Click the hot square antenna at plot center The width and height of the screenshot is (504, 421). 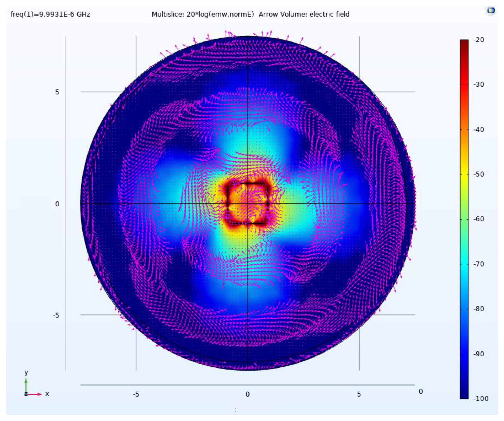tap(248, 203)
